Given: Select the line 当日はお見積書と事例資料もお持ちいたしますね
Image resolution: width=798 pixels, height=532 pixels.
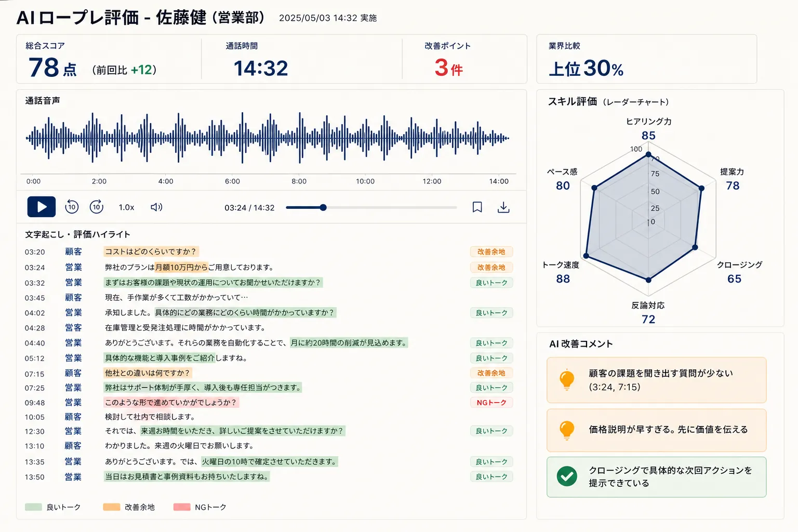Looking at the screenshot, I should pos(187,476).
